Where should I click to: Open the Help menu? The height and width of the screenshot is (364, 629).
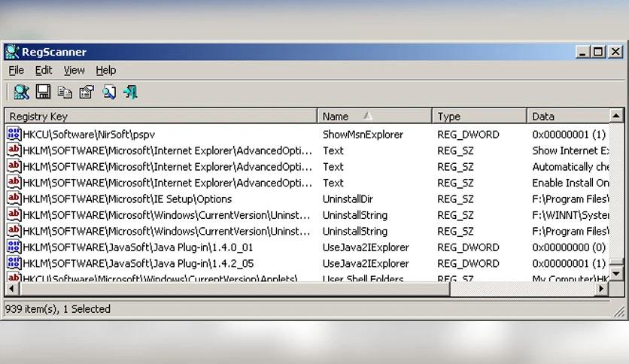[x=106, y=70]
